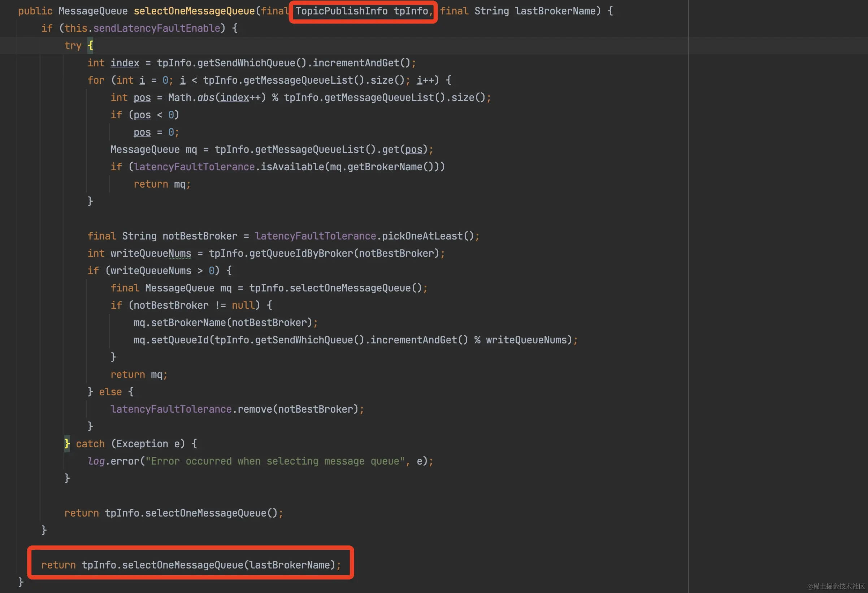
Task: Click the setBrokerName method call
Action: point(188,322)
